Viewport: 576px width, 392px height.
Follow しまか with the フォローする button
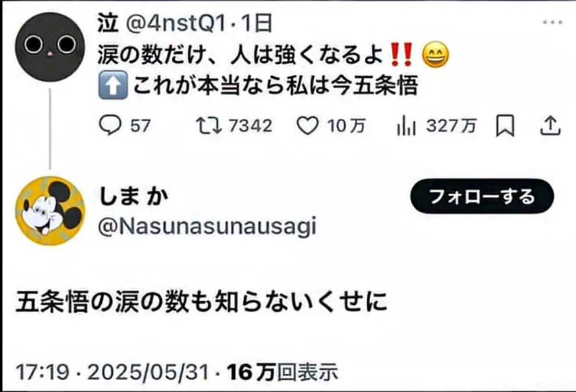coord(482,196)
